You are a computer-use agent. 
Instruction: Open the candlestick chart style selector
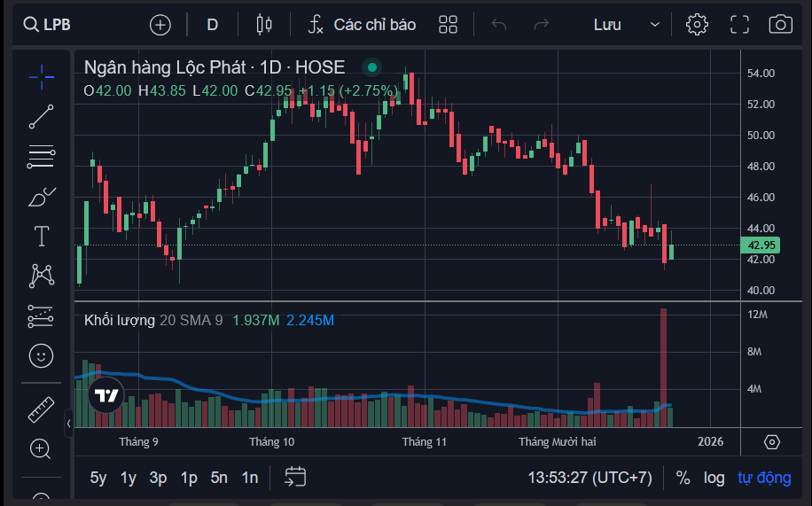tap(263, 25)
